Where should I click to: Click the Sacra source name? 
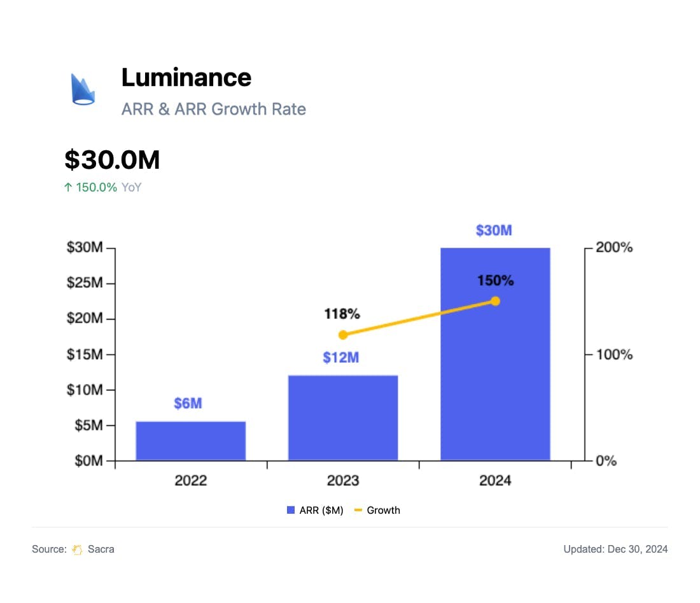tap(101, 549)
